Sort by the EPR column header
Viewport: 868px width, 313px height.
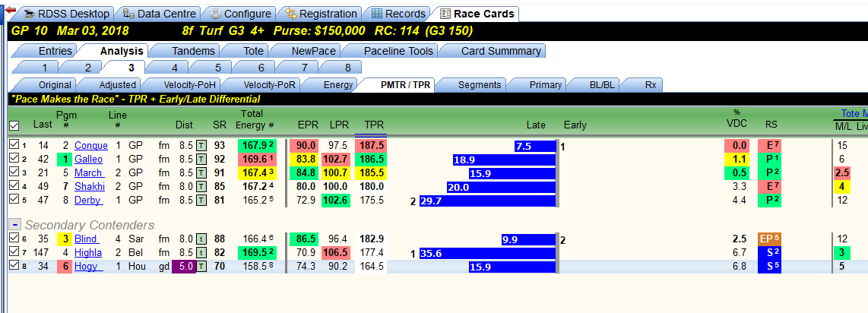[309, 125]
